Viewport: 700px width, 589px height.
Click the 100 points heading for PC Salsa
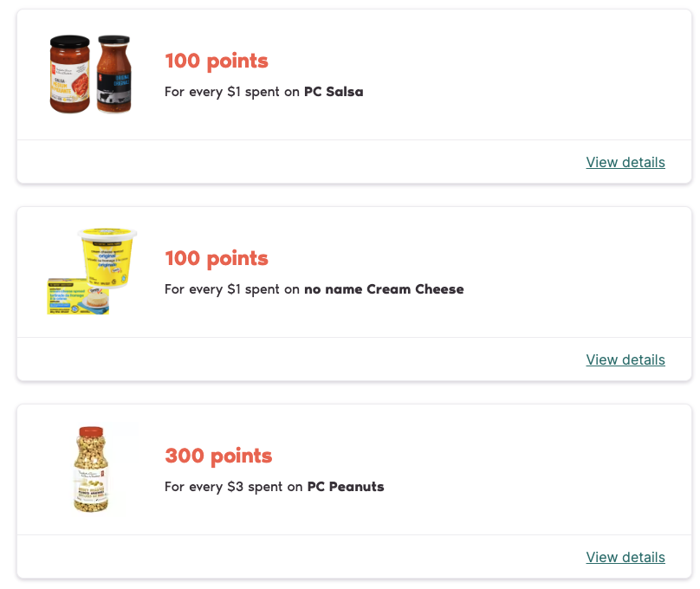[x=217, y=61]
